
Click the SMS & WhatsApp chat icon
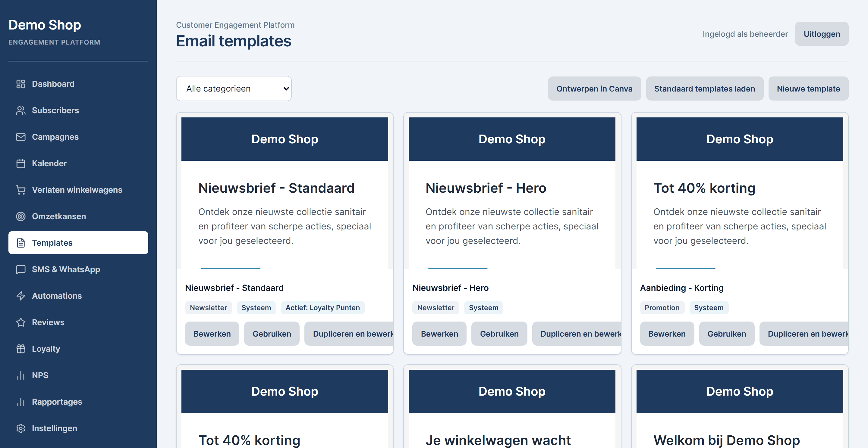pos(20,269)
